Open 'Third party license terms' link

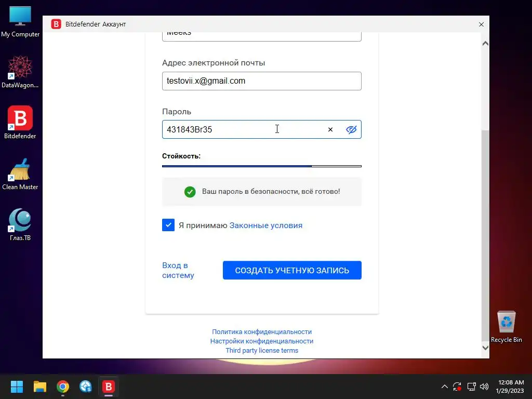pyautogui.click(x=262, y=350)
